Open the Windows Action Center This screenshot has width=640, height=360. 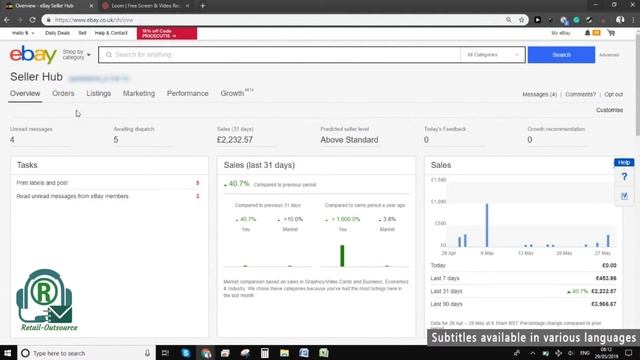[629, 353]
